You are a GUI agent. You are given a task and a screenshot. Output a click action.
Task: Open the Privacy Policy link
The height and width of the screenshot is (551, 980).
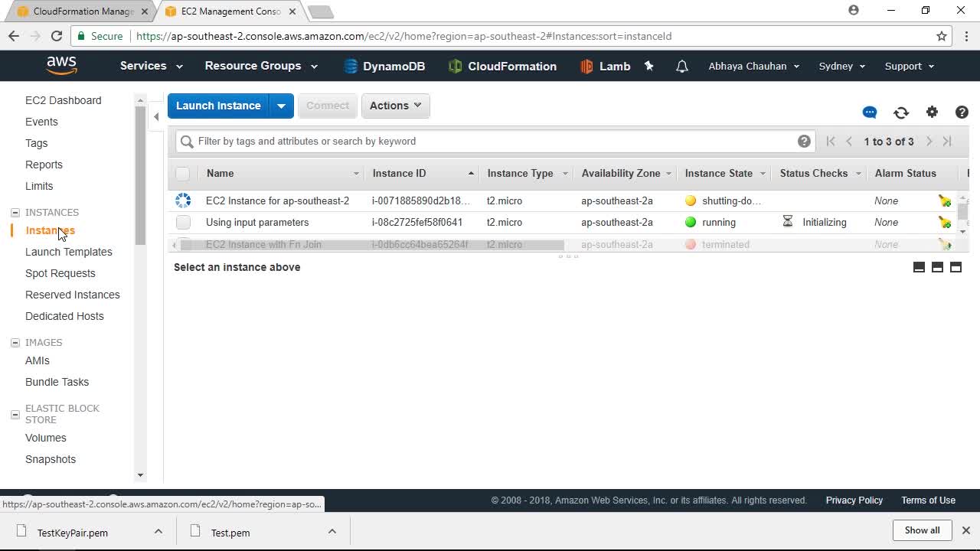click(x=854, y=500)
